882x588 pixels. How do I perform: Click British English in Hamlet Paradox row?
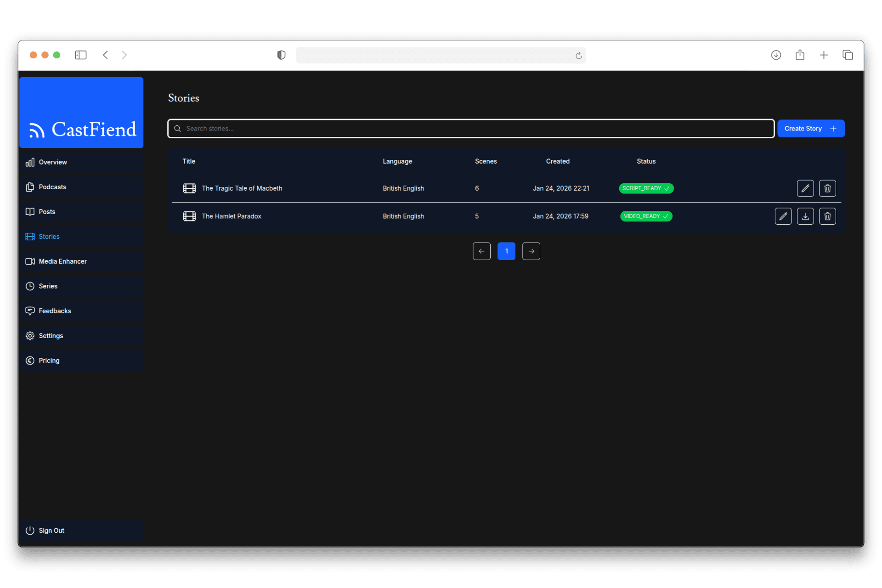[403, 216]
